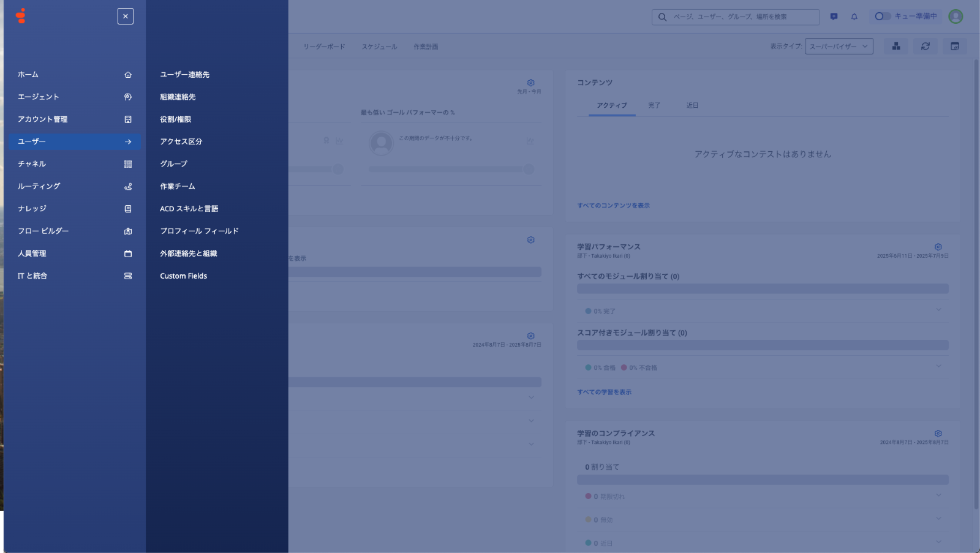Viewport: 980px width, 553px height.
Task: Click the Agent headset icon
Action: tap(128, 97)
